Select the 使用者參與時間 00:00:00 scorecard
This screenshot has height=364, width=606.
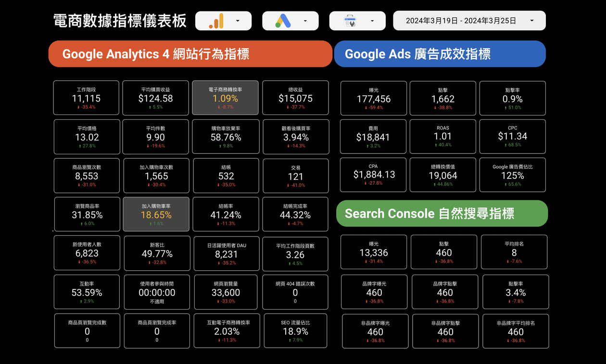click(x=157, y=292)
